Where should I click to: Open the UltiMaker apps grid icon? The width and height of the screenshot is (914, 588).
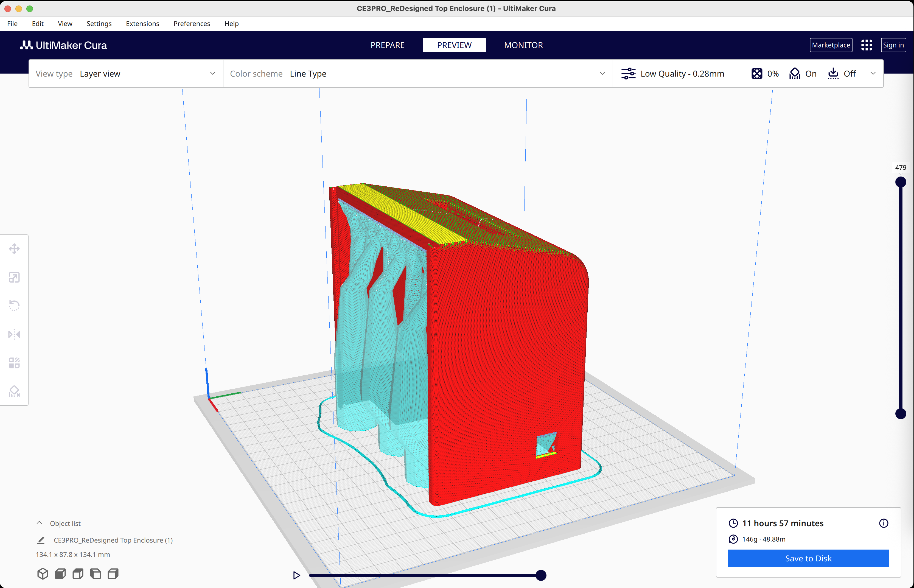click(x=866, y=45)
